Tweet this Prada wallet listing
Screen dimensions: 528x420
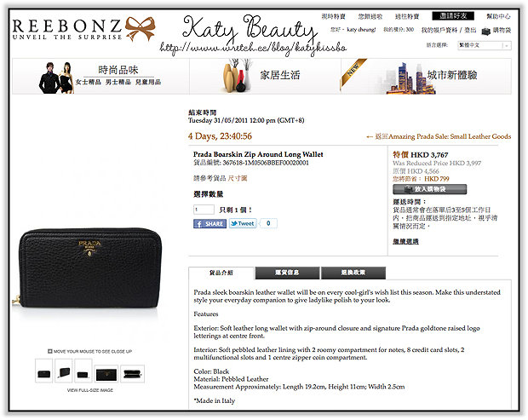[x=243, y=223]
